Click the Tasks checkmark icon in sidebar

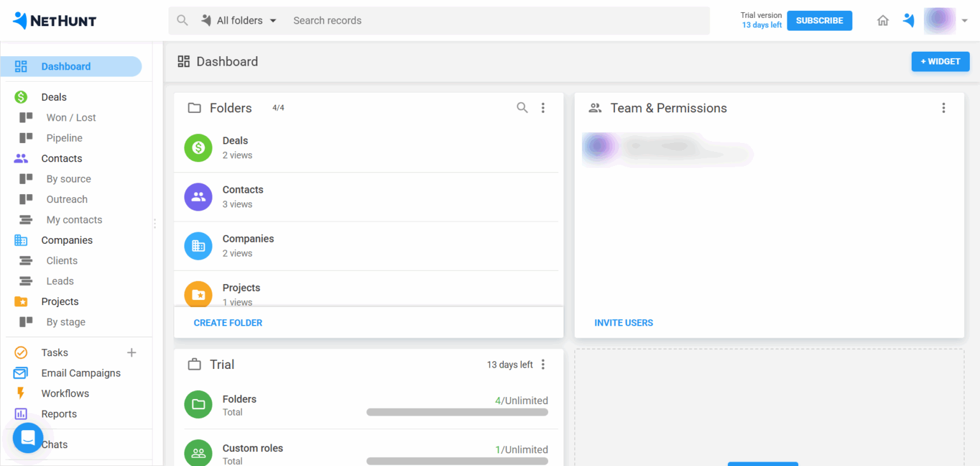point(21,352)
